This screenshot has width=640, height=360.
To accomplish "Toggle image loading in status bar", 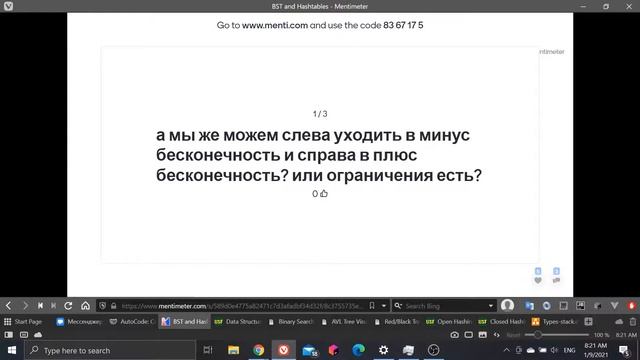I will coord(482,335).
